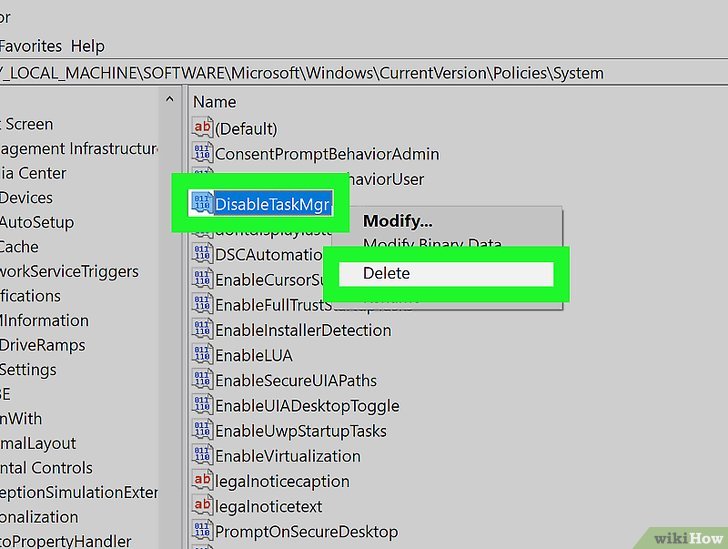728x549 pixels.
Task: Click the EnableUwpStartupTasks value icon
Action: click(x=202, y=430)
